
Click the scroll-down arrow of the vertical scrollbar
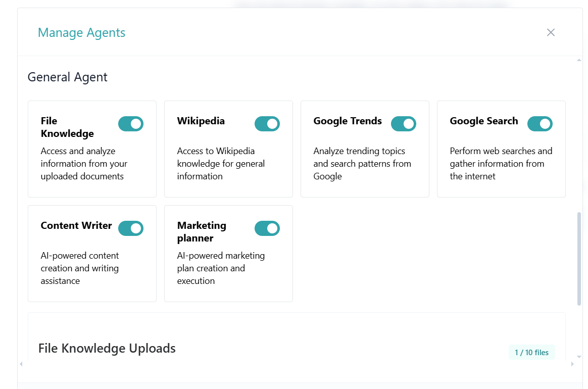(x=579, y=357)
